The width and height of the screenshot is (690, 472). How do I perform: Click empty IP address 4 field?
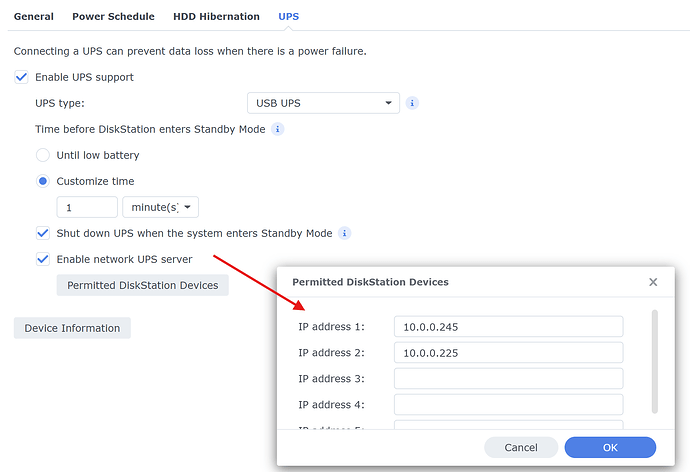coord(508,405)
